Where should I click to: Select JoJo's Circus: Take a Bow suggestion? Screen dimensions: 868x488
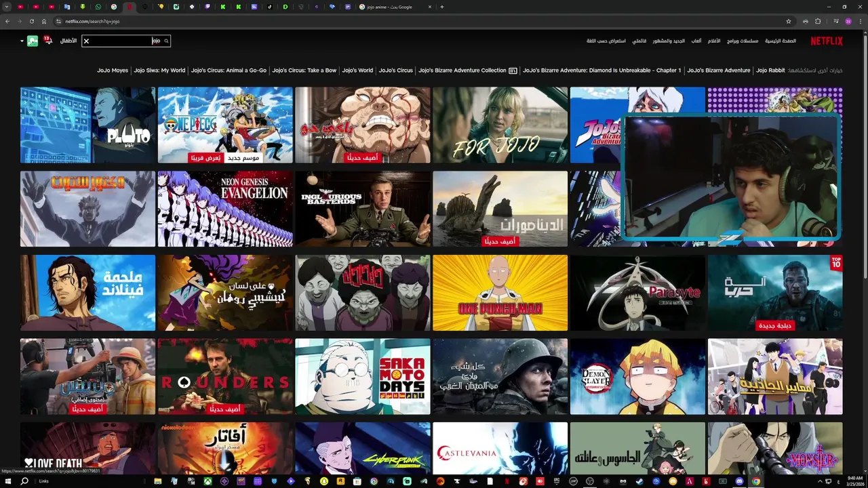[304, 70]
